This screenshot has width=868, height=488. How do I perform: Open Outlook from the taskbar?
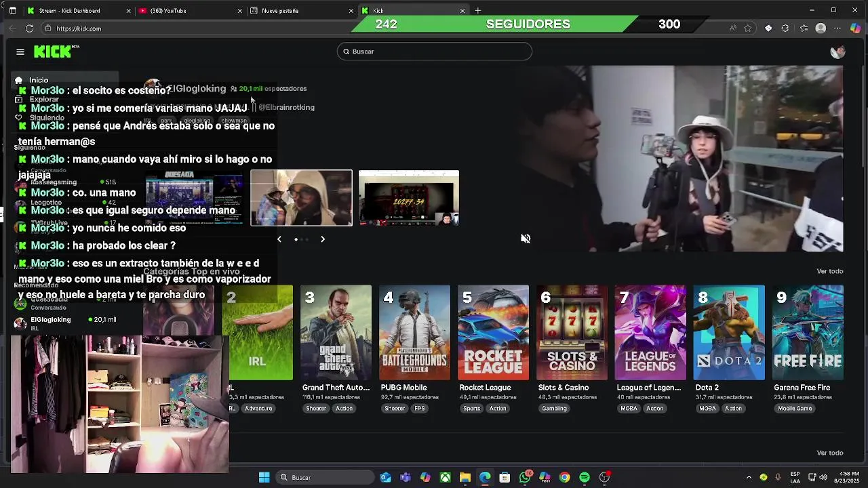(x=386, y=477)
